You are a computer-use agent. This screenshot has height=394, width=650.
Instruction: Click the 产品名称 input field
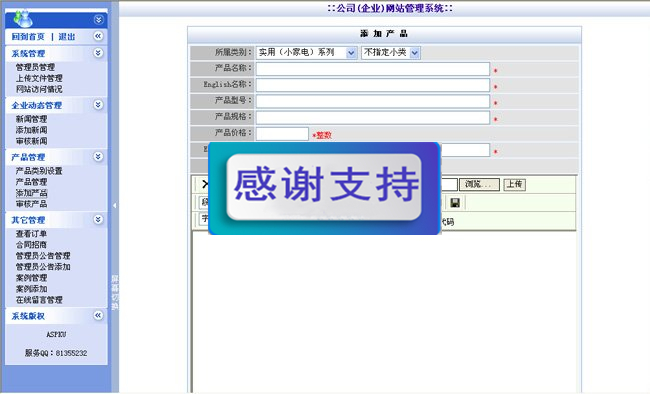(x=373, y=69)
